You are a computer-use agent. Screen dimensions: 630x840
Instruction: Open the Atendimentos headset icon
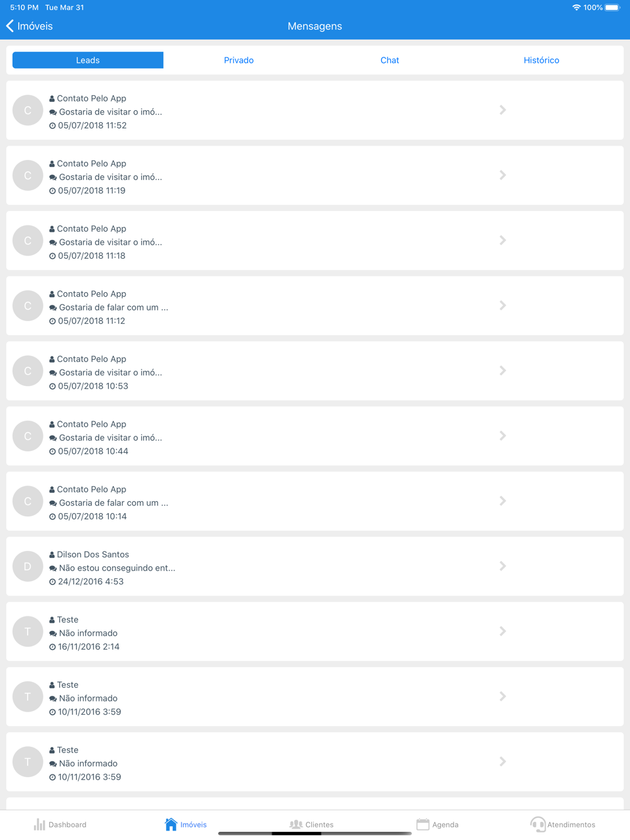coord(537,824)
